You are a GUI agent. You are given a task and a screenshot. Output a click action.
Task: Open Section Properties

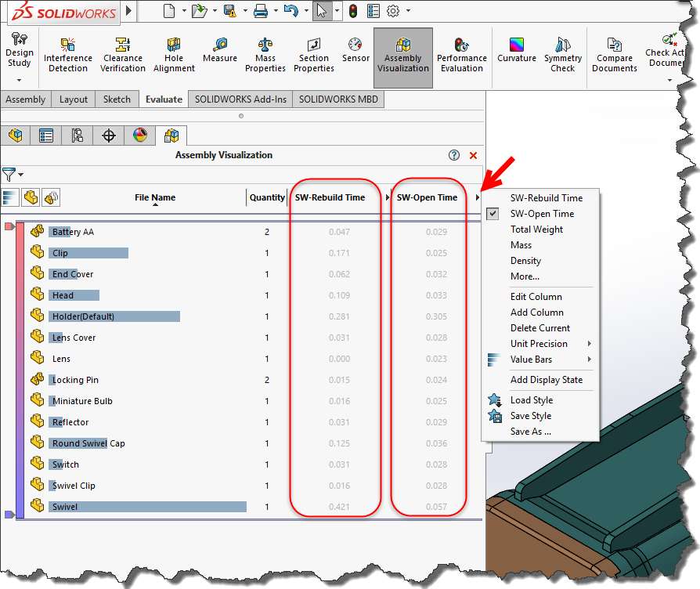[314, 56]
